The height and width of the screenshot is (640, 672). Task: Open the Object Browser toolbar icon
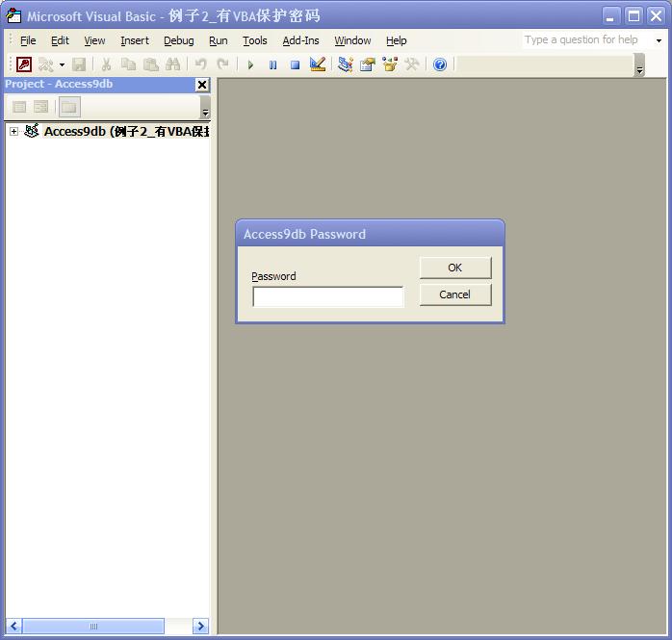pos(390,64)
